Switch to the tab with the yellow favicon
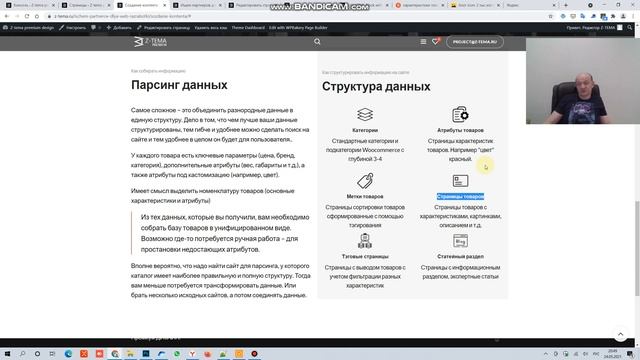This screenshot has height=360, width=640. click(475, 5)
